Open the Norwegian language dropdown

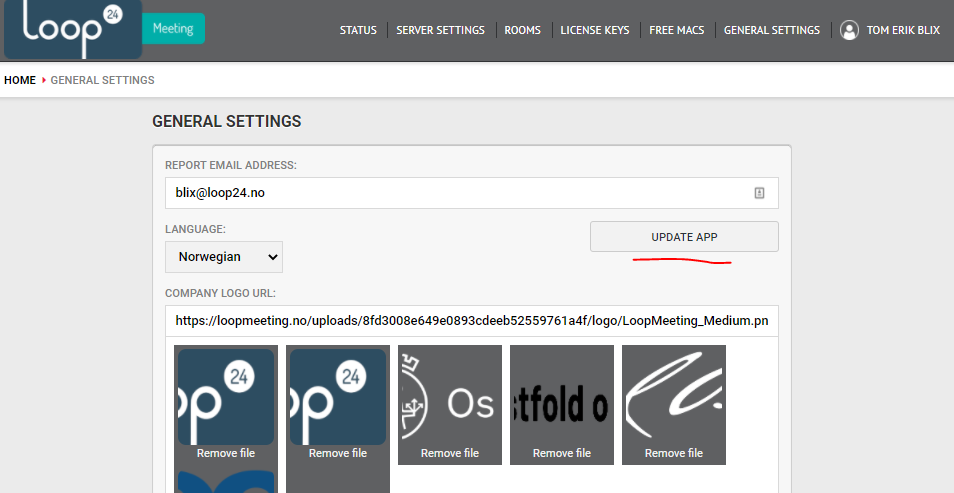pos(224,257)
